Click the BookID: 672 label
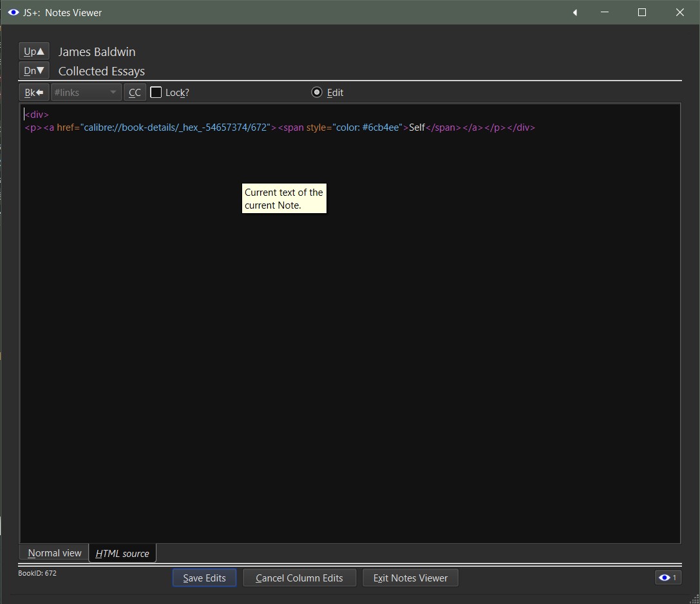Image resolution: width=700 pixels, height=604 pixels. pyautogui.click(x=37, y=573)
